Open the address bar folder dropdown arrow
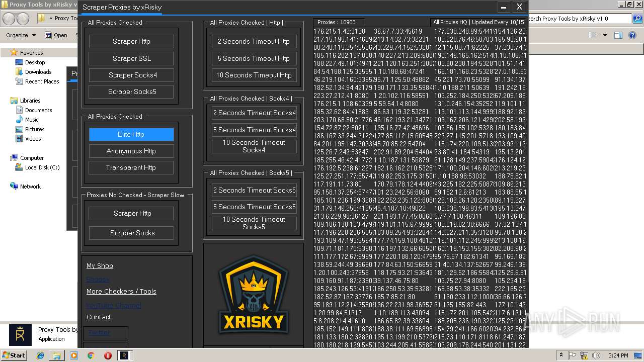This screenshot has height=362, width=644. pos(50,19)
